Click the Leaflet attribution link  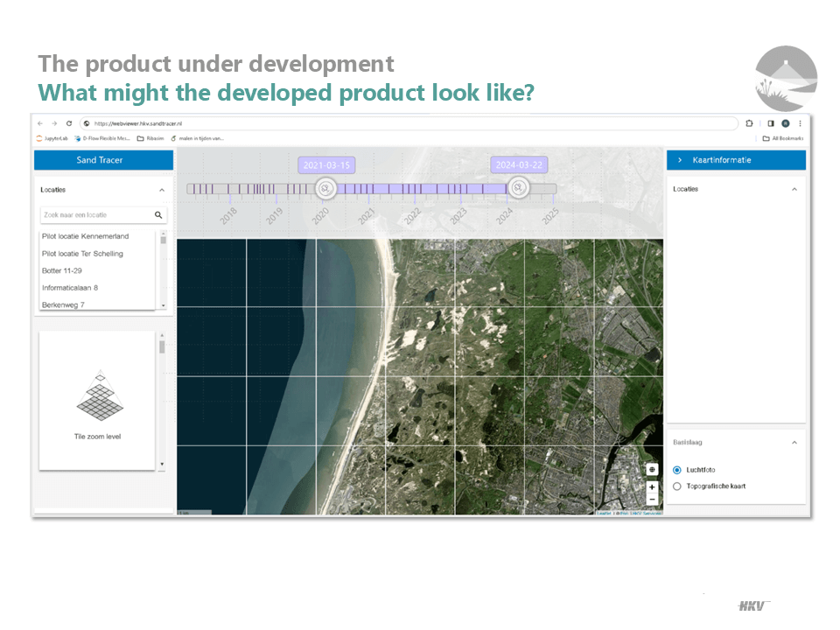coord(604,512)
